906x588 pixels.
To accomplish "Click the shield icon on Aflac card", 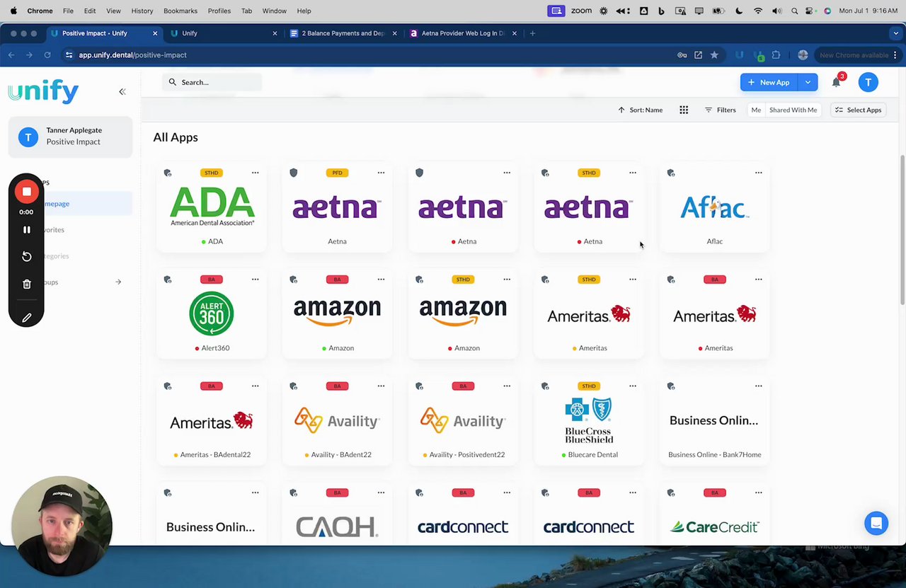I will [x=671, y=173].
